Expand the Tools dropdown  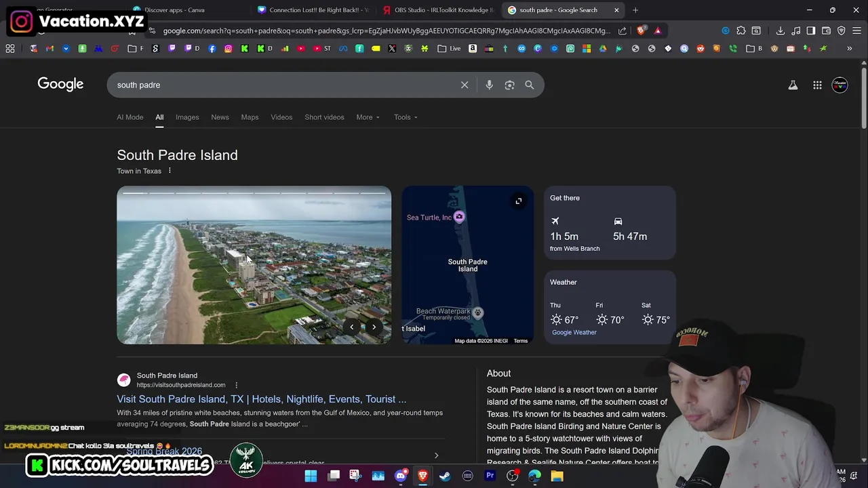point(406,117)
